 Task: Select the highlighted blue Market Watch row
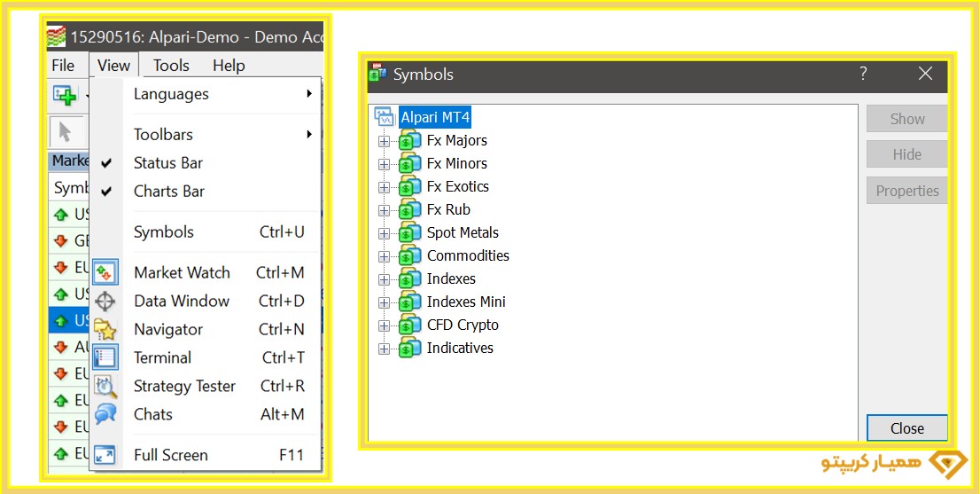pos(69,320)
